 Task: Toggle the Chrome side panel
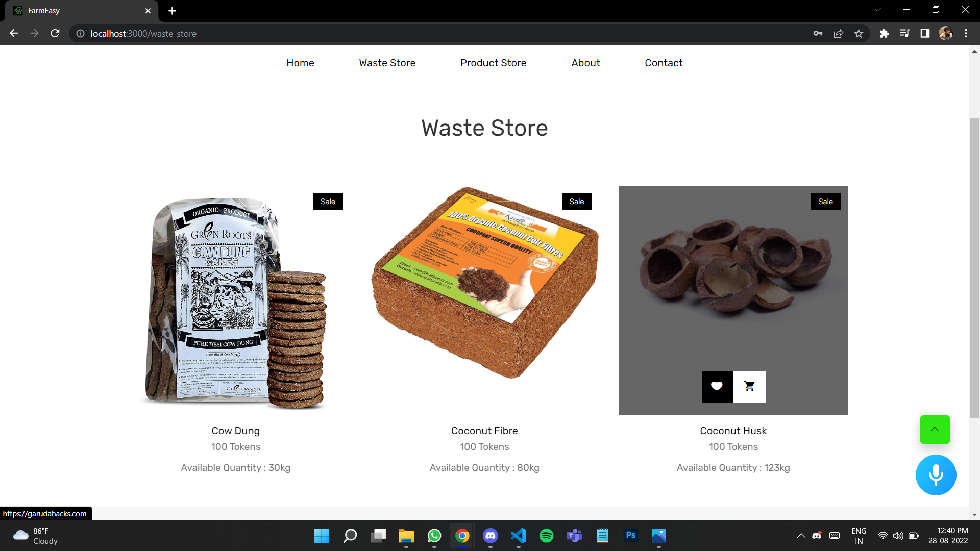925,34
